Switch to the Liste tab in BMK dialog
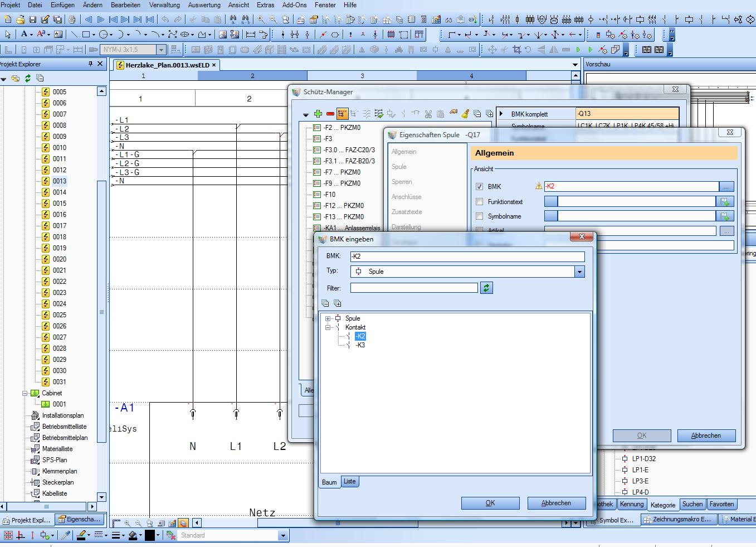The width and height of the screenshot is (756, 547). (349, 481)
